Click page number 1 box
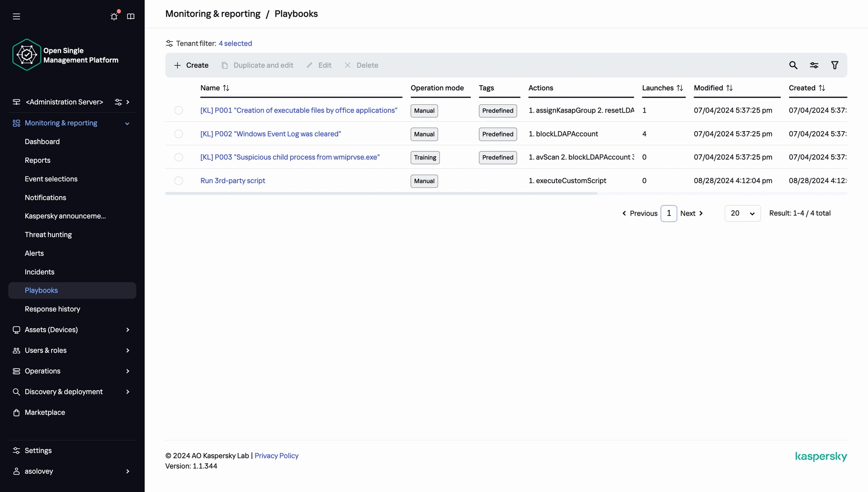 (x=669, y=213)
